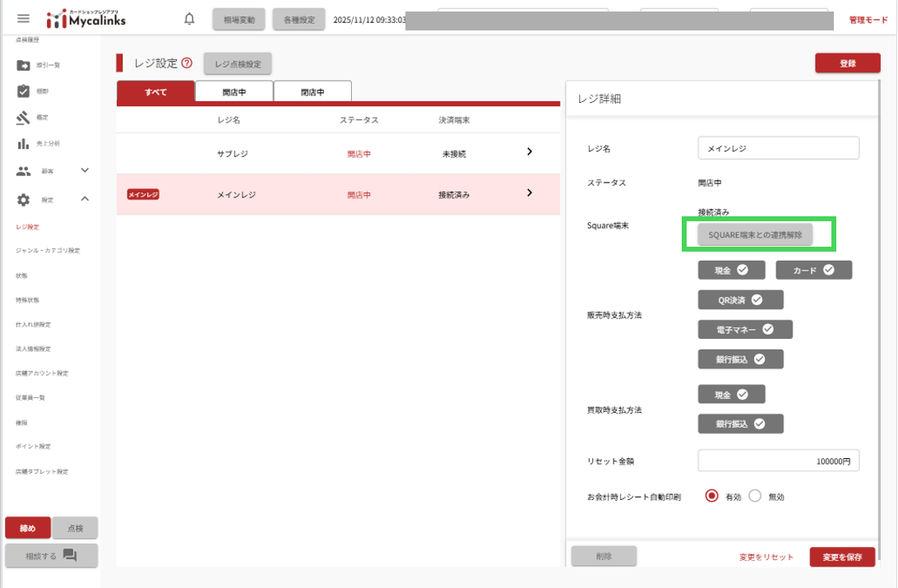Click the 変更をリセット link
898x588 pixels.
(766, 558)
